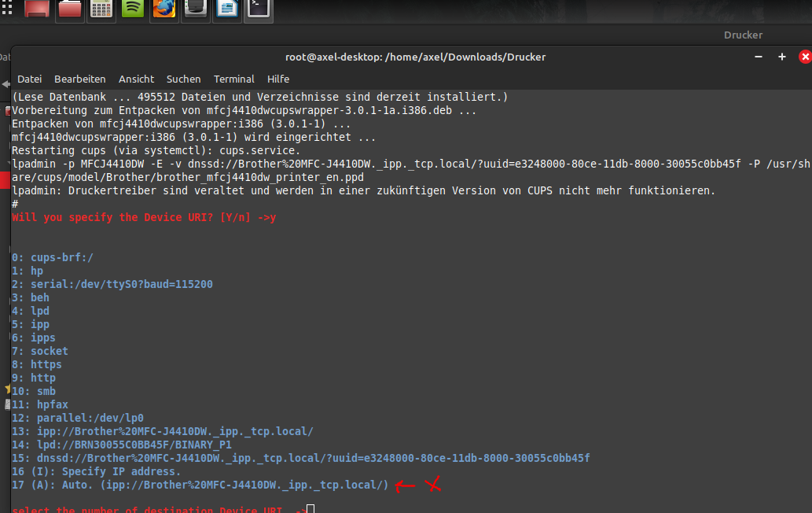The width and height of the screenshot is (812, 513).
Task: Open the Terminal menu
Action: [234, 79]
